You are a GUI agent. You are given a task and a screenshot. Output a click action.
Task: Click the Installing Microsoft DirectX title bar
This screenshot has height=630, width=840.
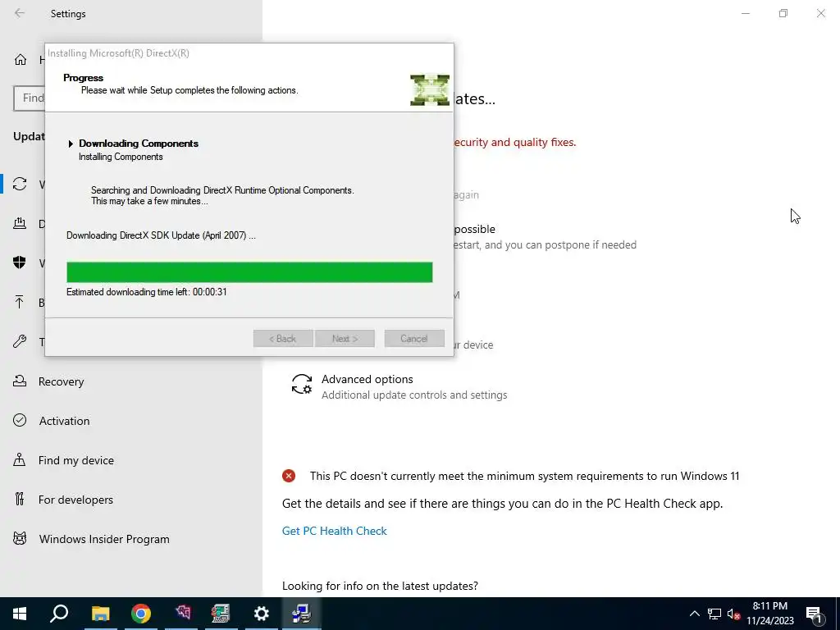[249, 53]
